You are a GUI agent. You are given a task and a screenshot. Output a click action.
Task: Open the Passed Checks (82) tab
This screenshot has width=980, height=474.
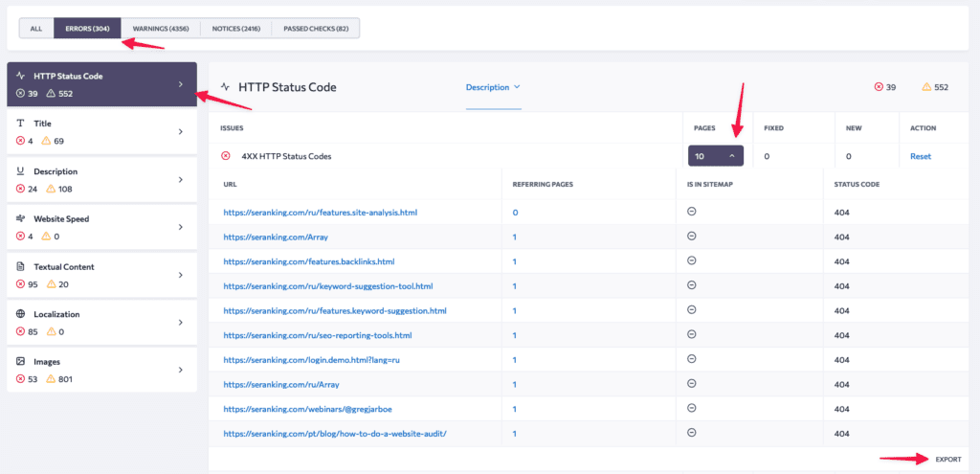315,29
